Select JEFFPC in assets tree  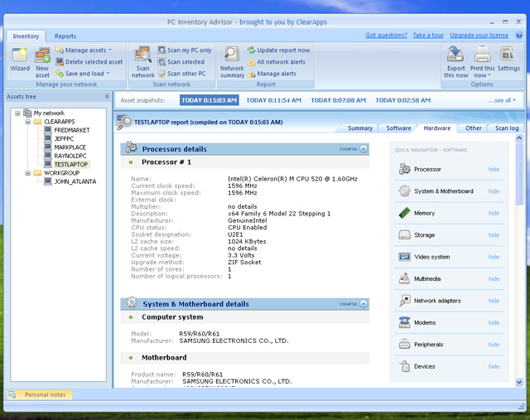[64, 138]
